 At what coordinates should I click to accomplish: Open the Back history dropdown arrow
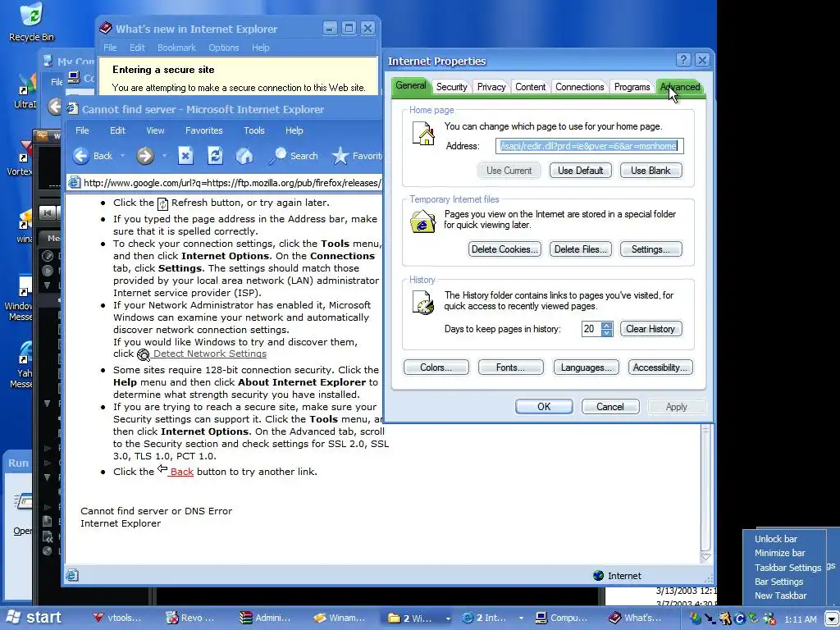pyautogui.click(x=122, y=156)
